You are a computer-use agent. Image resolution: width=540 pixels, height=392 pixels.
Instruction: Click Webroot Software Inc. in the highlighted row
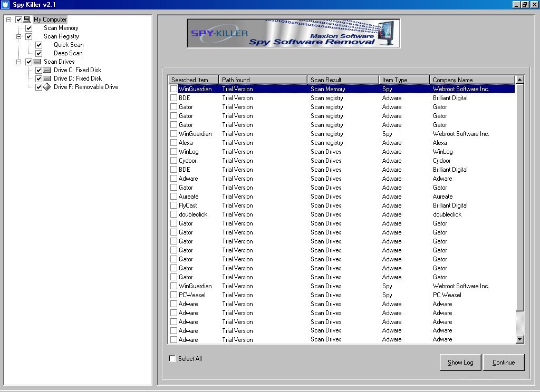coord(461,89)
